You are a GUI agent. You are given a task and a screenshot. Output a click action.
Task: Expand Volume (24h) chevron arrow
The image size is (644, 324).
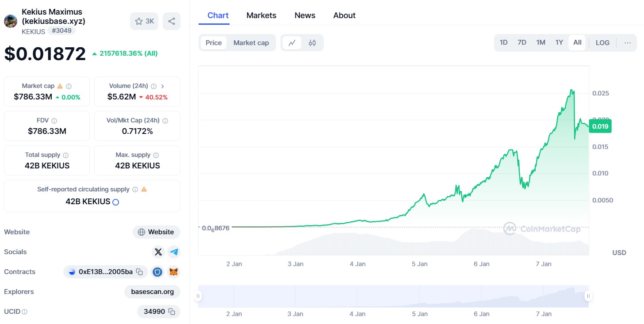point(162,86)
